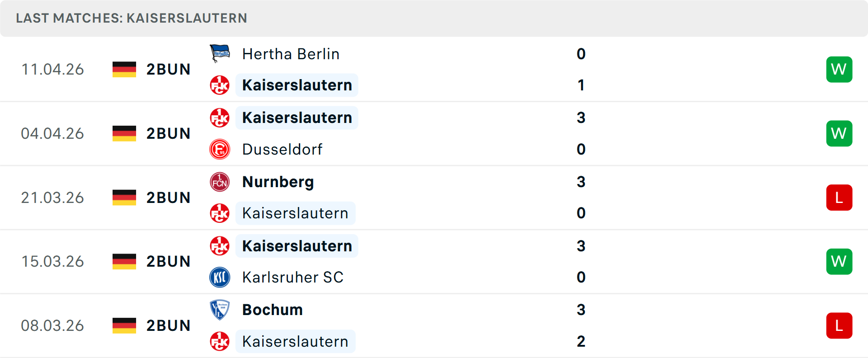Click the 2BUN competition tag for the Bochum fixture
This screenshot has width=868, height=358.
168,325
